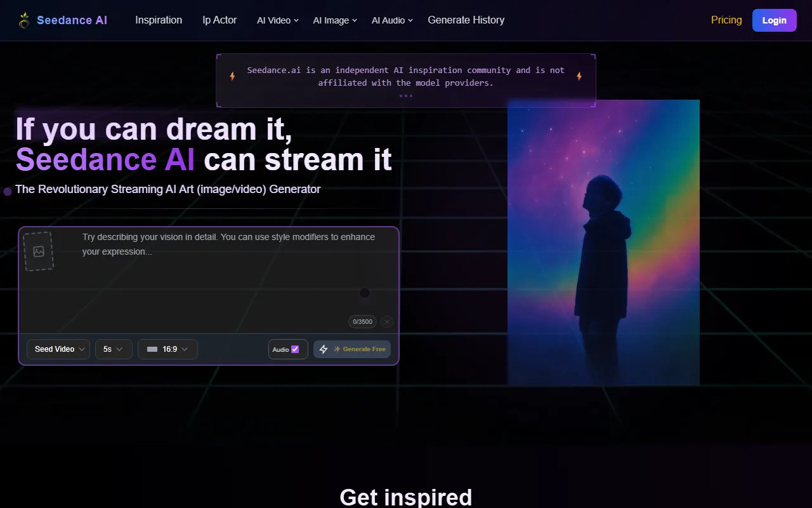Open Generate History
Screen dimensions: 812x508
pyautogui.click(x=466, y=20)
